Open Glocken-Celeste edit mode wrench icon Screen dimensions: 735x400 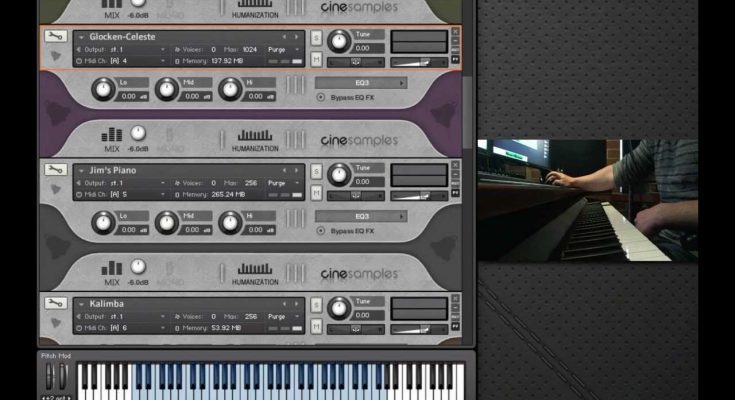tap(54, 37)
